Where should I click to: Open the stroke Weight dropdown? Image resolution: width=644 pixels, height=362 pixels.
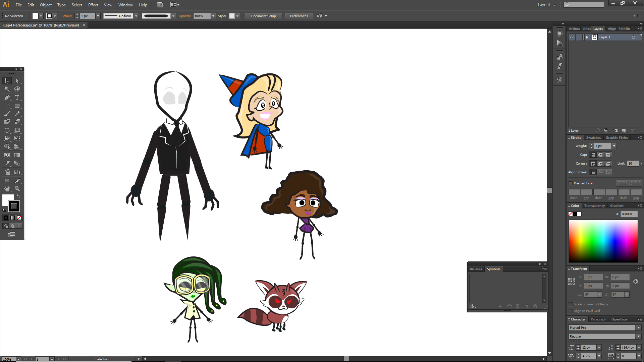click(x=614, y=146)
